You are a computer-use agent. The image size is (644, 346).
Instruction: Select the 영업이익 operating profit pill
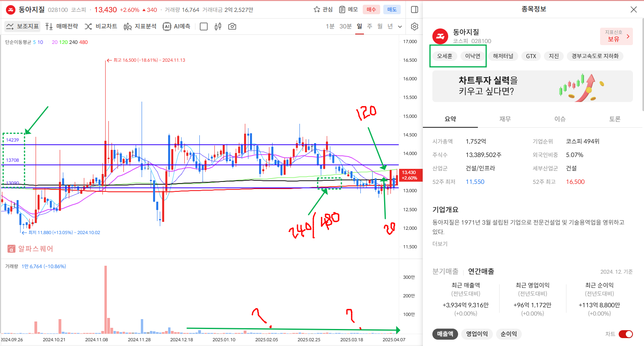pyautogui.click(x=477, y=334)
